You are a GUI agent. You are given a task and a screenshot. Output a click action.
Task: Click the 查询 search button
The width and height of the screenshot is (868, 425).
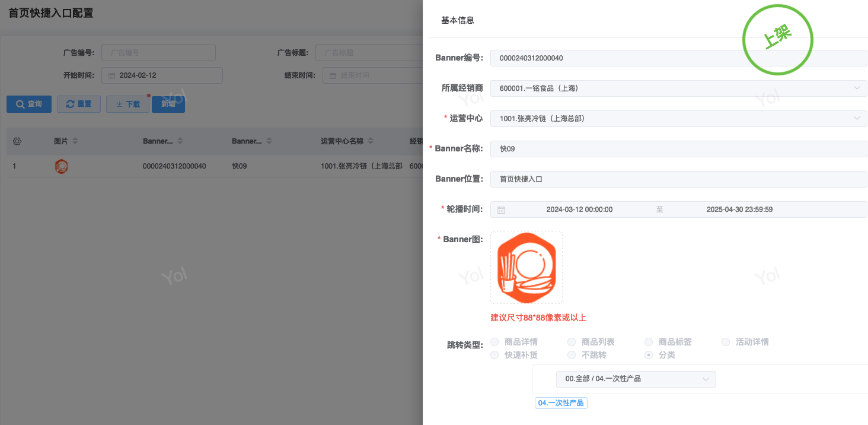point(29,104)
